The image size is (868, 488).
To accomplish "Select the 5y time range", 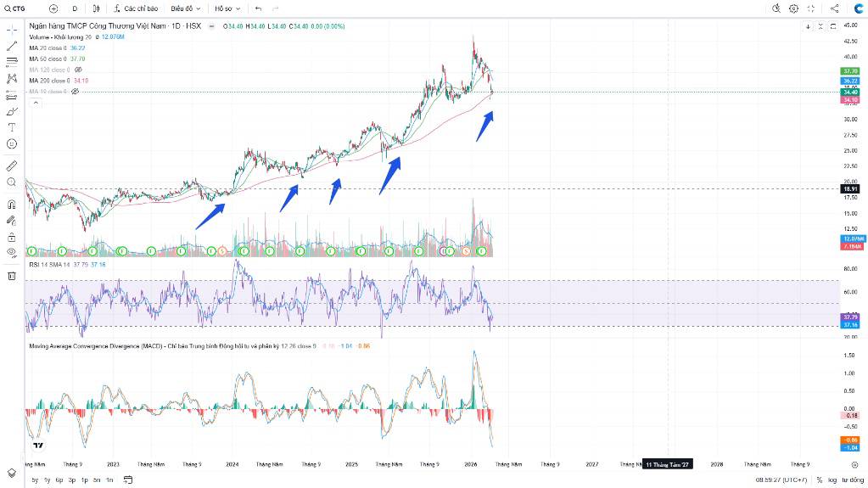I will 35,480.
